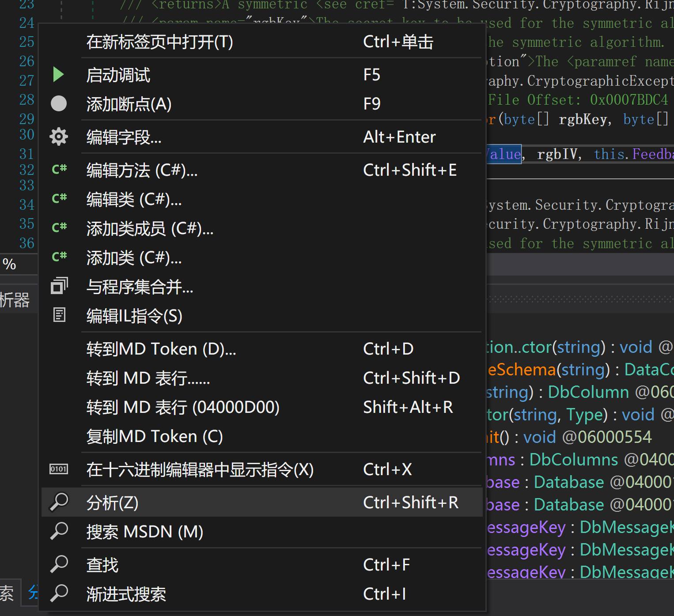This screenshot has width=674, height=616.
Task: Select 复制MD Token (C) entry
Action: click(x=262, y=436)
